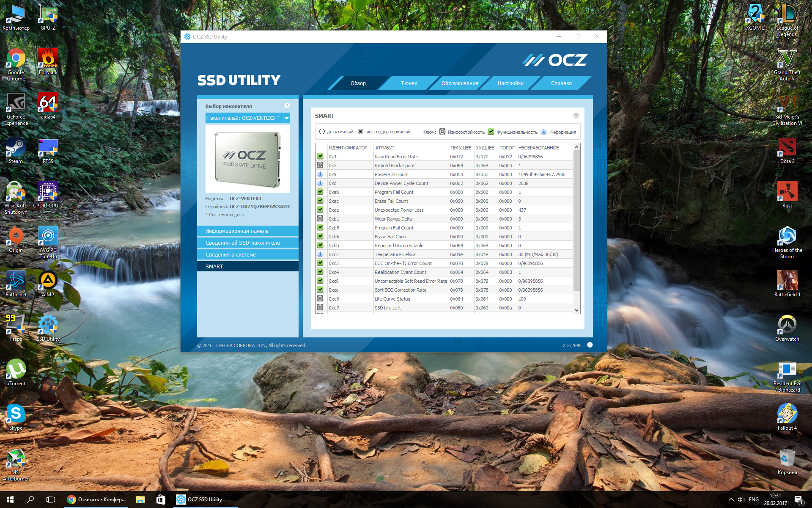
Task: Show hidden system tray icons chevron
Action: click(731, 500)
